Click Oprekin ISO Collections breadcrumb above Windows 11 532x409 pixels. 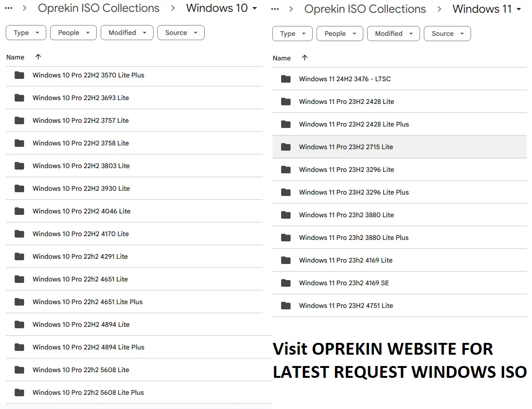[x=365, y=9]
